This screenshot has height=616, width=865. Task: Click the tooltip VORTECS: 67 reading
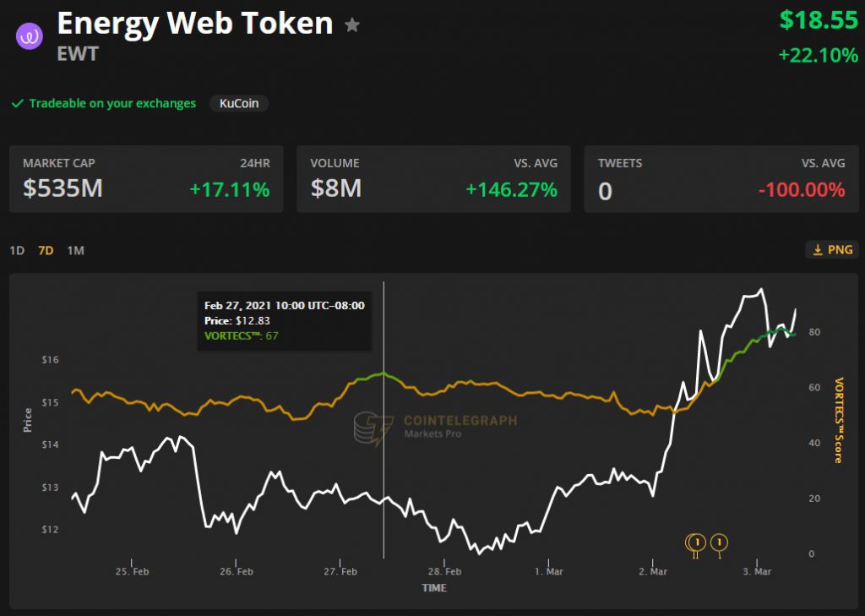241,335
